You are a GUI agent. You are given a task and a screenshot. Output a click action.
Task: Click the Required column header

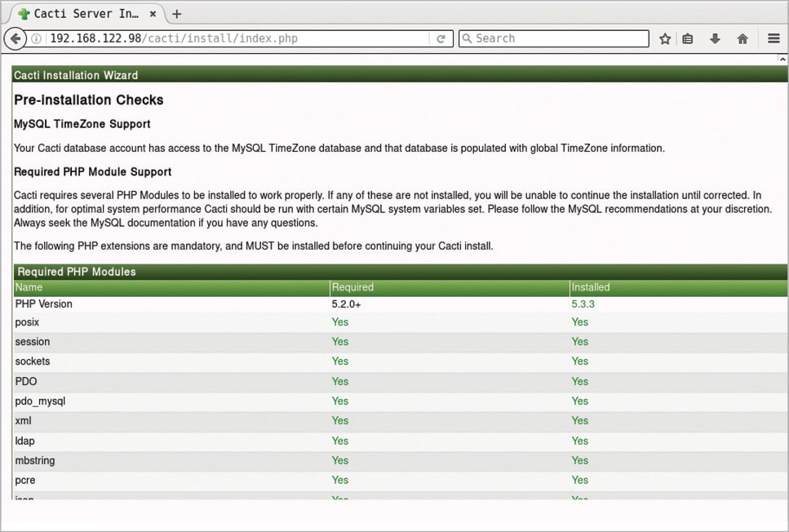352,287
